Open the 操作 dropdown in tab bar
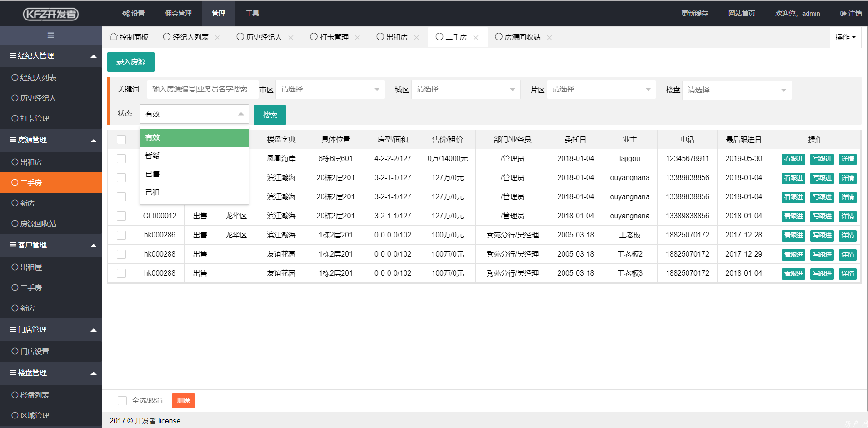 [x=845, y=37]
